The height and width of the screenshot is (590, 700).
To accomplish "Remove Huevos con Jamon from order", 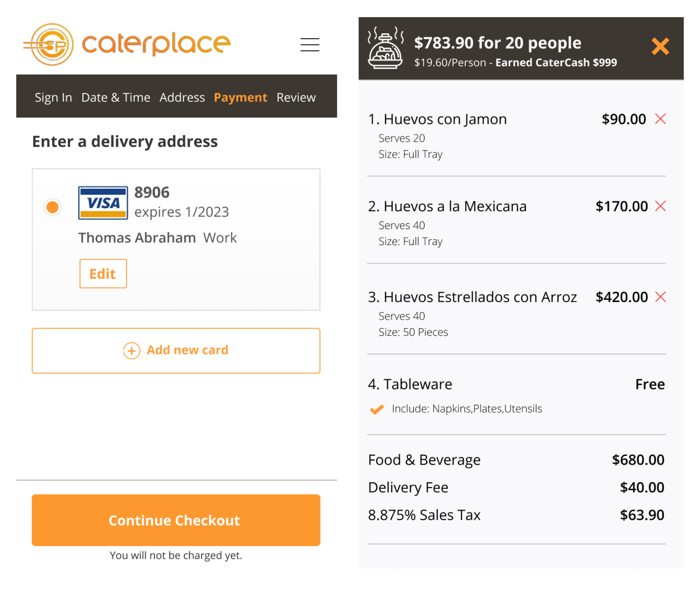I will coord(660,119).
